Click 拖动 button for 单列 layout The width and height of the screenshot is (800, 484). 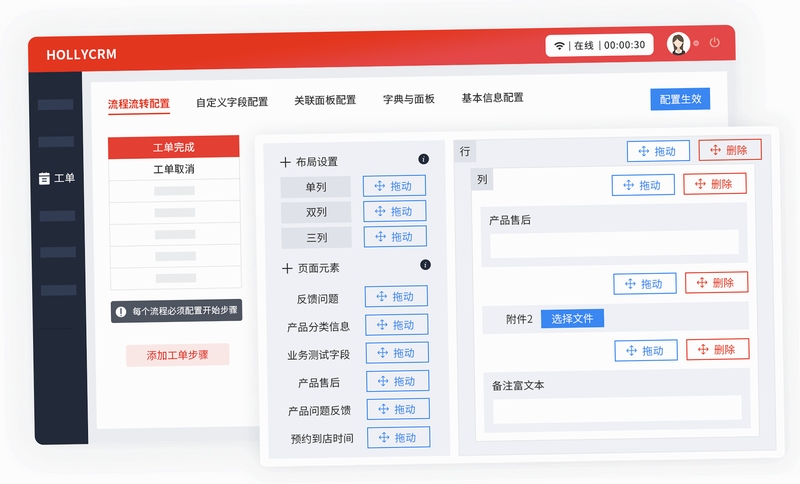(394, 186)
